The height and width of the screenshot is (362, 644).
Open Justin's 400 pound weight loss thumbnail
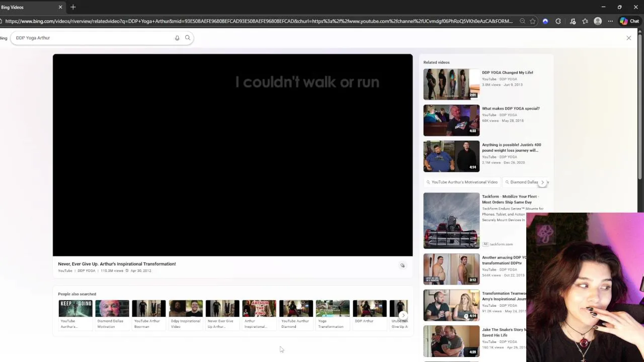tap(451, 156)
